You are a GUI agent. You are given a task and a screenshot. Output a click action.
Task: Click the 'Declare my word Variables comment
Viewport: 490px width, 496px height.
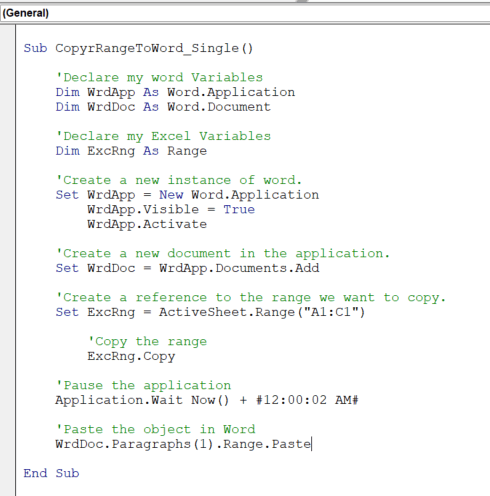159,78
